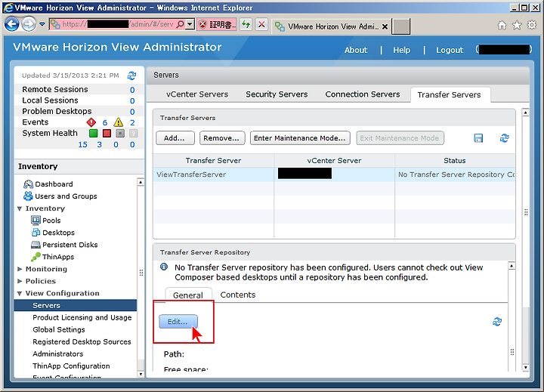Refresh the status summary panel
This screenshot has height=392, width=544.
click(131, 76)
